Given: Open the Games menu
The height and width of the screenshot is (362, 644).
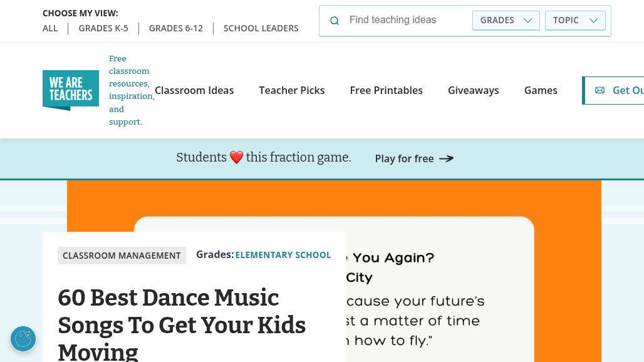Looking at the screenshot, I should [541, 90].
